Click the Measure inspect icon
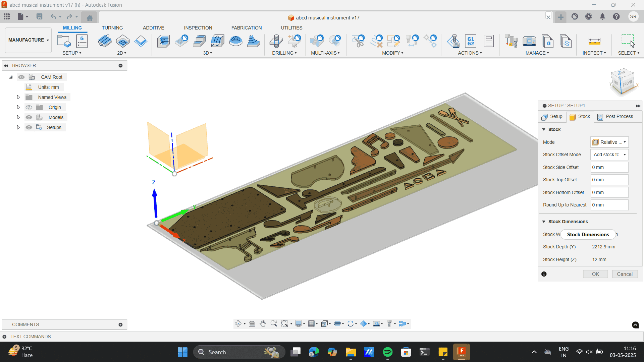644x362 pixels. tap(594, 41)
